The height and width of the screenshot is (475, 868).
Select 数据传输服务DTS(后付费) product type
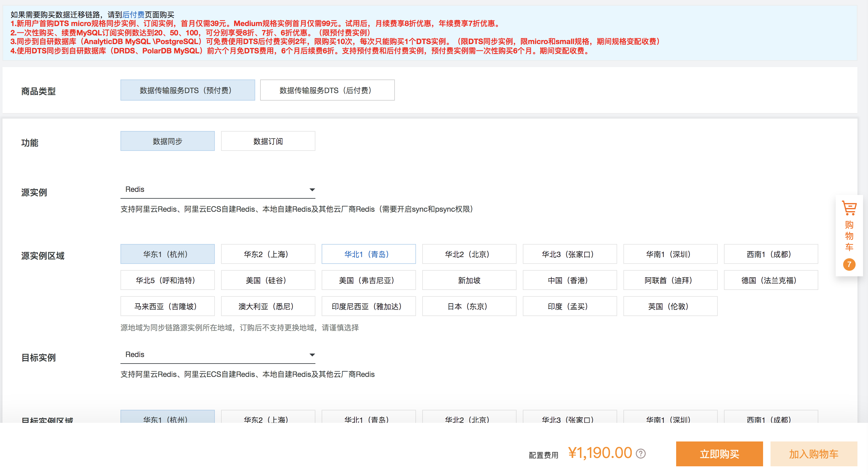point(327,90)
